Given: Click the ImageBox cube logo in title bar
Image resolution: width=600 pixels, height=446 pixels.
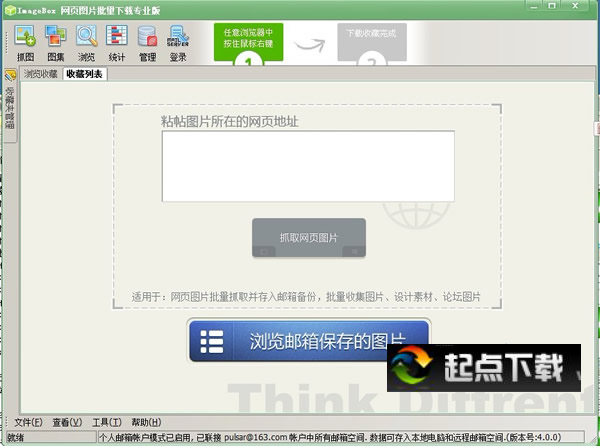Looking at the screenshot, I should pyautogui.click(x=10, y=10).
